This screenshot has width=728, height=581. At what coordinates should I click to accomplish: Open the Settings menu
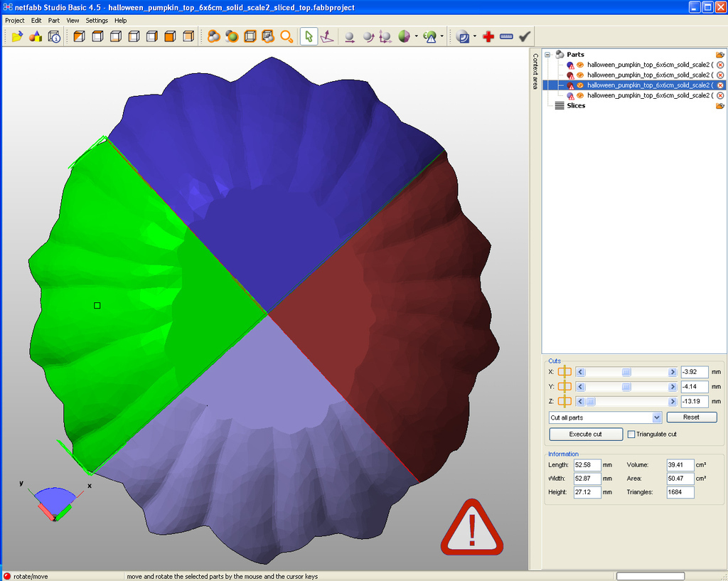(97, 21)
